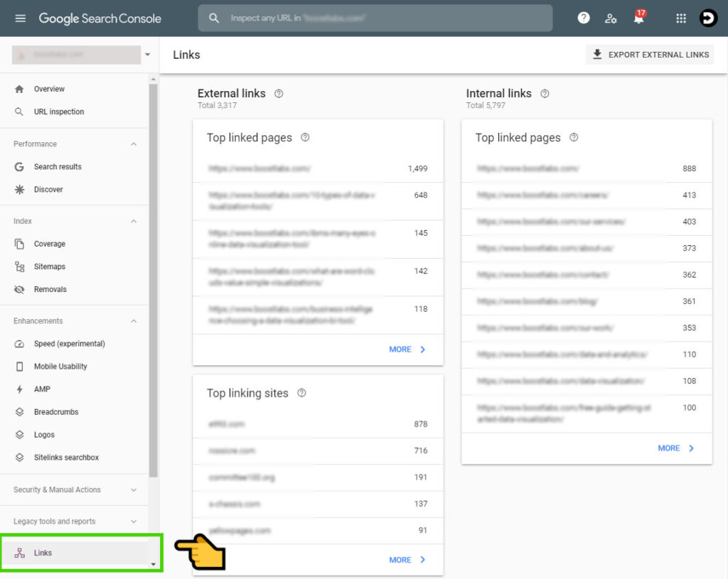
Task: Click the Coverage pages icon
Action: pyautogui.click(x=19, y=244)
